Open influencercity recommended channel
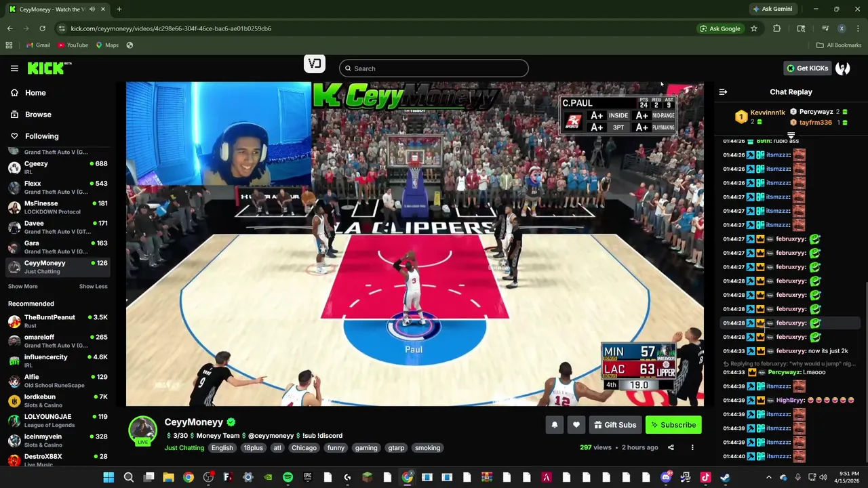 (58, 361)
